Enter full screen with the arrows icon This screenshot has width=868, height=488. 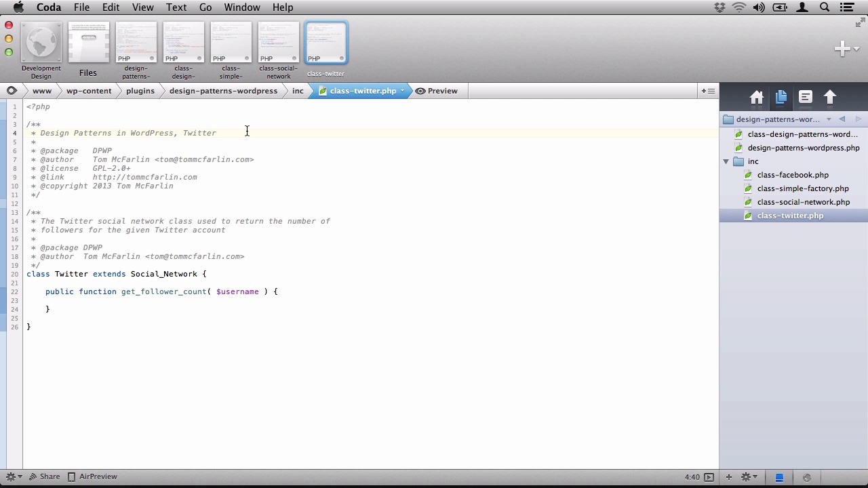[861, 23]
